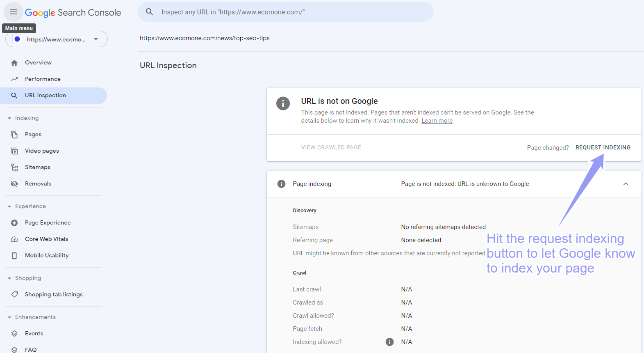The image size is (644, 353).
Task: Click the 'Last crawl' N/A value
Action: click(x=407, y=289)
